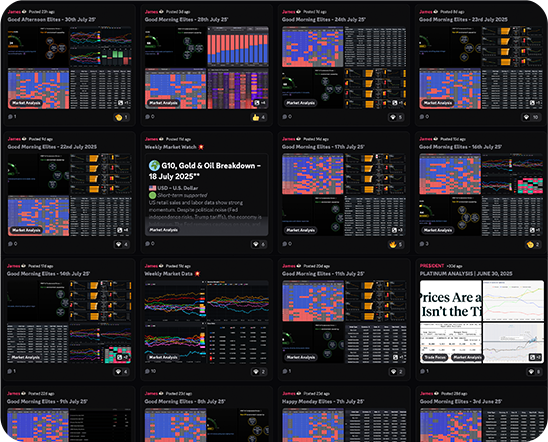Open image count badge on 22nd July 2025 thumbnail
Screen dimensions: 548x442
click(x=123, y=230)
